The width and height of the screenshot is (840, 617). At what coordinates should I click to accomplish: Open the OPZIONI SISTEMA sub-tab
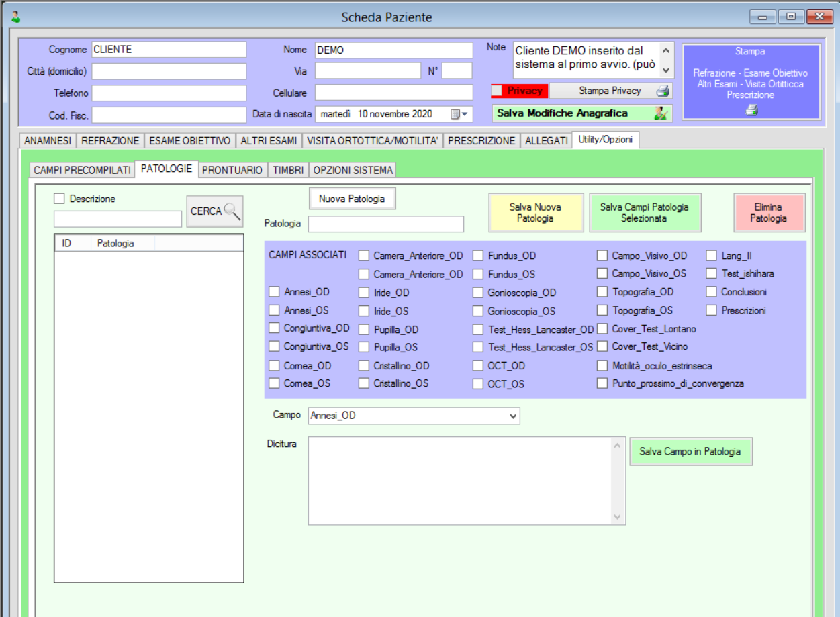pos(353,170)
